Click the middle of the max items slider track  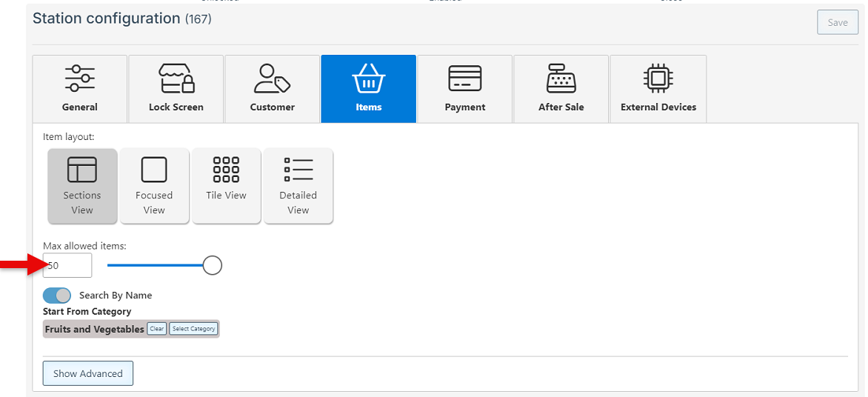pos(156,265)
